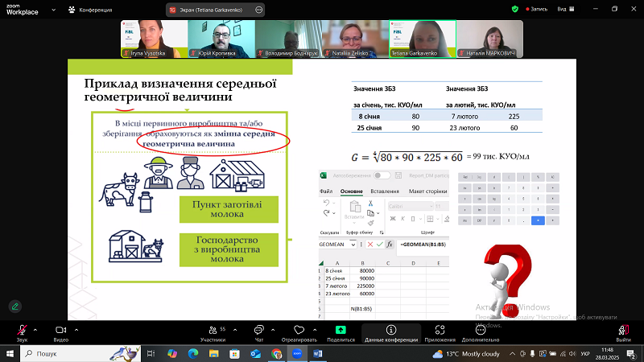Select Наталія МАРКОВИЧ video thumbnail
This screenshot has width=644, height=362.
coord(490,39)
